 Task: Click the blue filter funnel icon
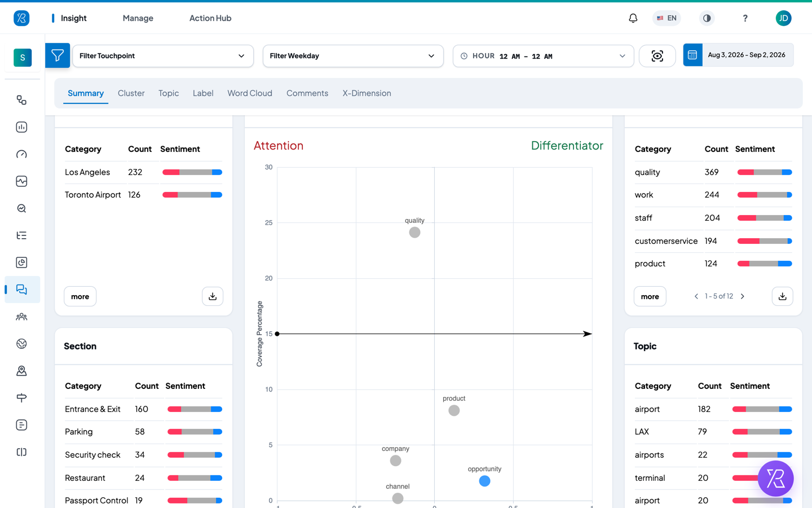click(58, 55)
